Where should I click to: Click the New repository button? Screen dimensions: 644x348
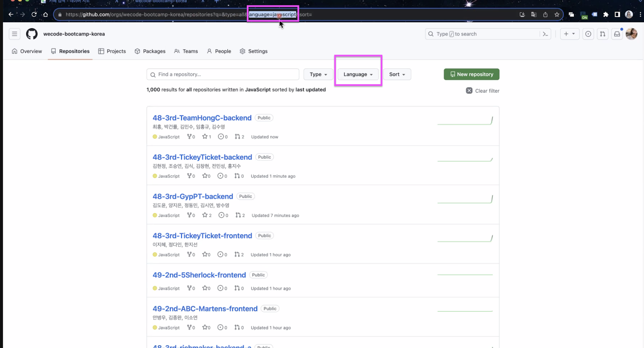(471, 74)
